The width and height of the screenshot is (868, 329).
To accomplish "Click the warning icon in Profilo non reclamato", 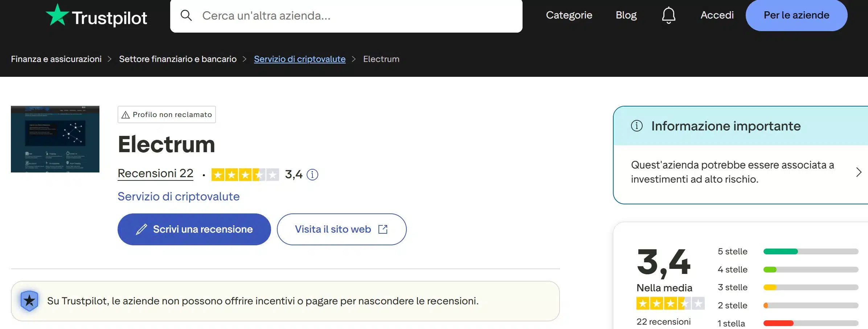I will [125, 114].
